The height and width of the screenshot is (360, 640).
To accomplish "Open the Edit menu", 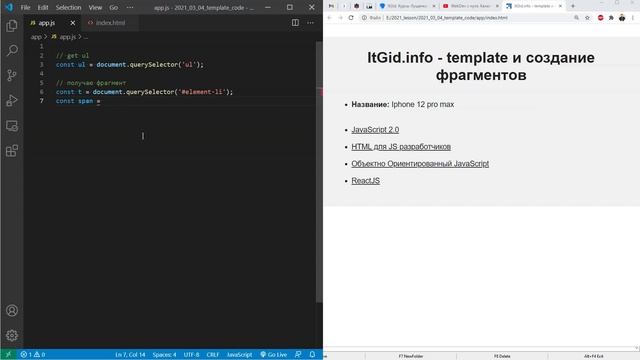I will pyautogui.click(x=43, y=7).
